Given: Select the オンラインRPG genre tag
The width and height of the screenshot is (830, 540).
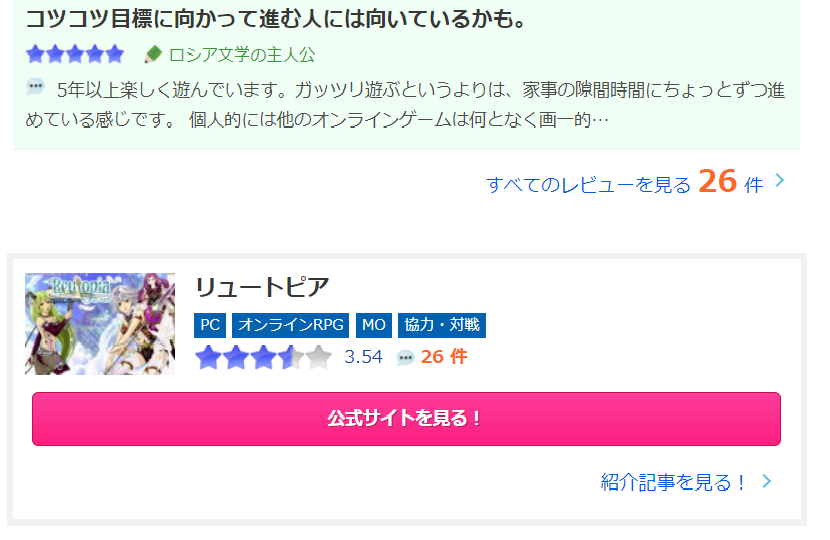Looking at the screenshot, I should (291, 325).
